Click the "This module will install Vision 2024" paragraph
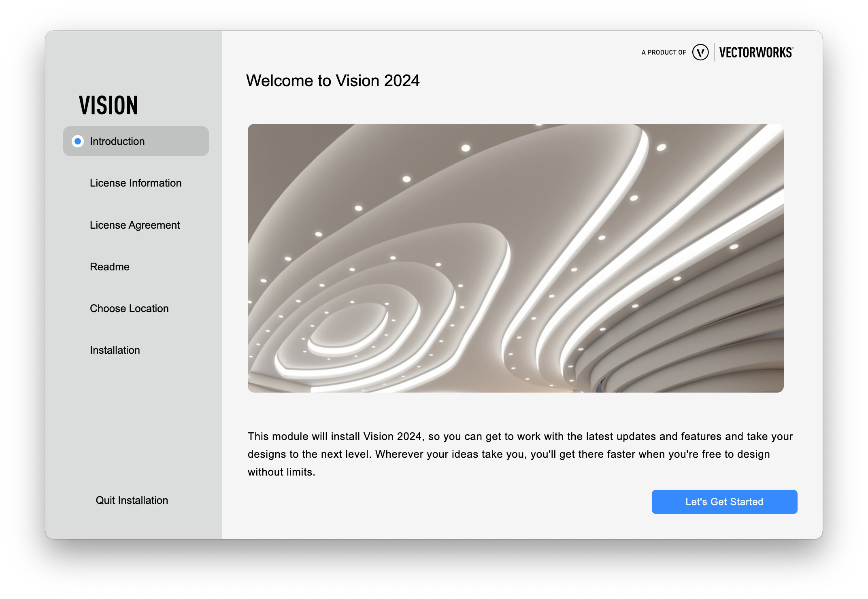 pyautogui.click(x=520, y=454)
